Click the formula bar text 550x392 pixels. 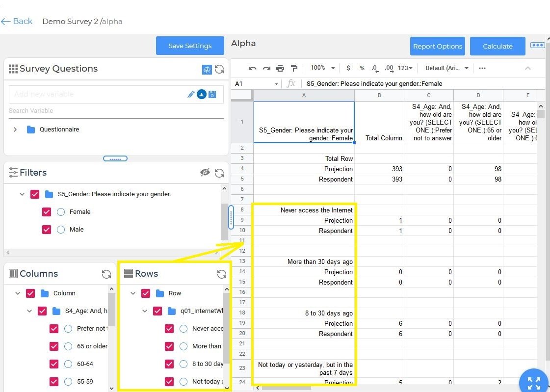click(374, 84)
